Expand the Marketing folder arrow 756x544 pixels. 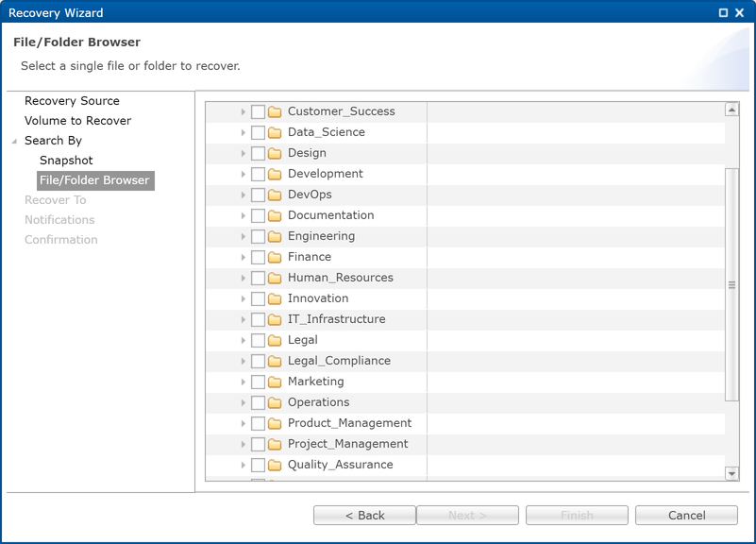tap(243, 382)
